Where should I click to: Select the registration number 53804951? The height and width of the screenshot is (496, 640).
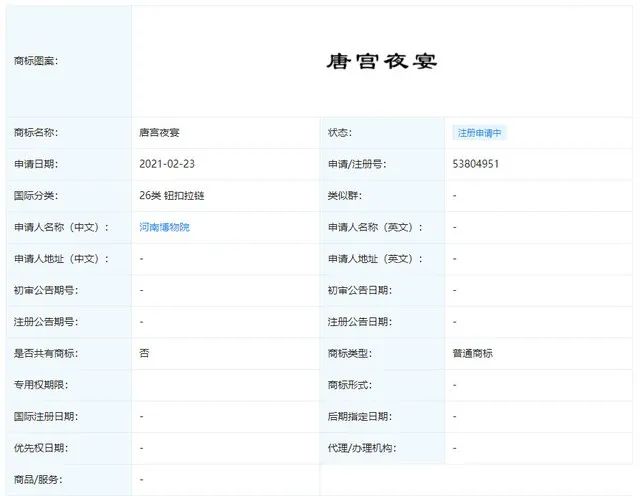pyautogui.click(x=476, y=164)
